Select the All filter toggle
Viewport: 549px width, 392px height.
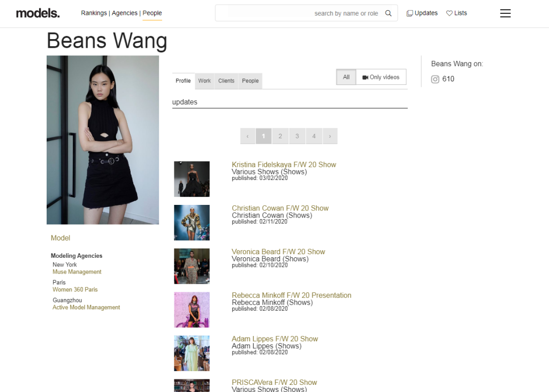tap(346, 77)
